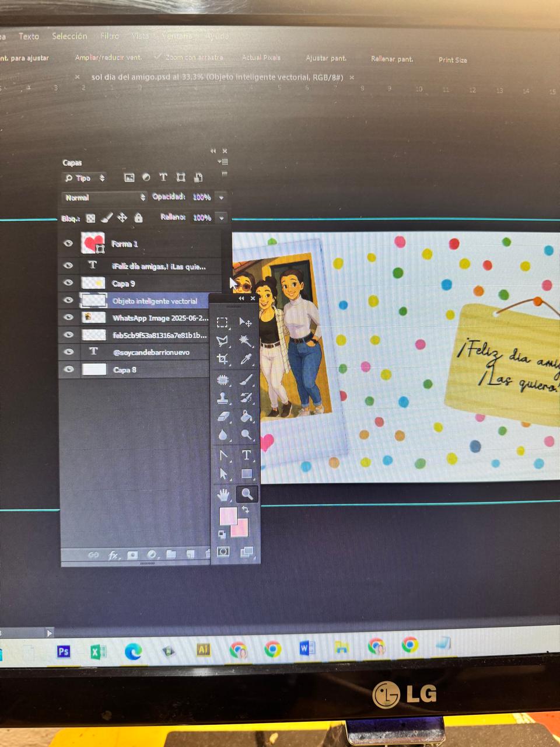This screenshot has width=560, height=747.
Task: Select the Hand tool
Action: tap(223, 495)
